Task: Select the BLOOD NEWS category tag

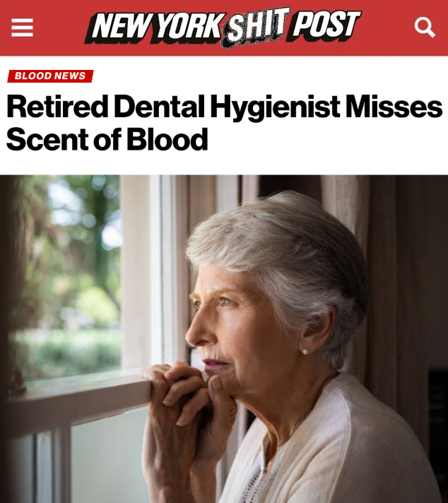Action: point(50,76)
